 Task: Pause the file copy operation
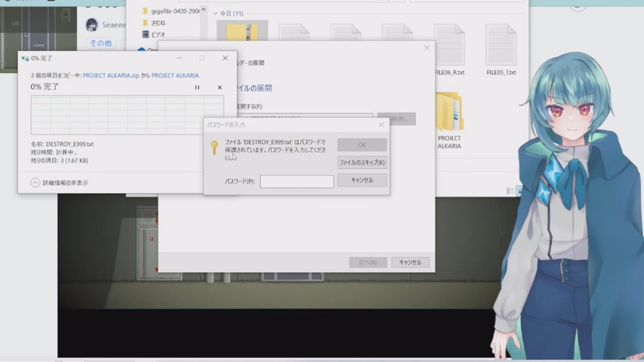coord(197,87)
